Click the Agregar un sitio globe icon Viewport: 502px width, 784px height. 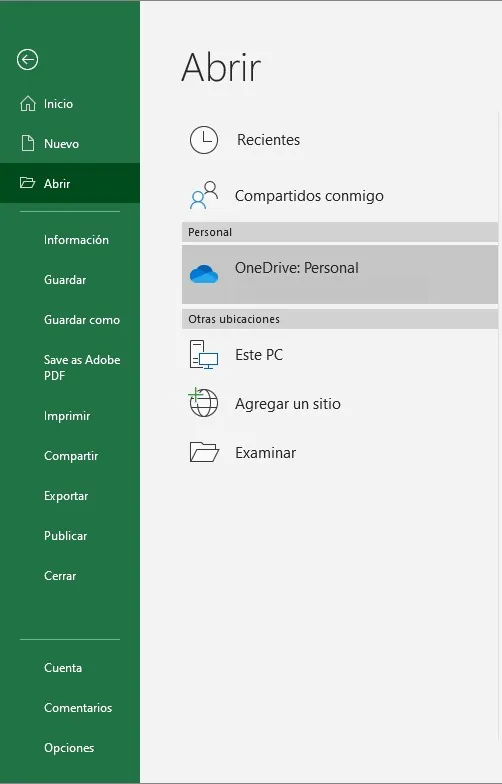tap(204, 402)
